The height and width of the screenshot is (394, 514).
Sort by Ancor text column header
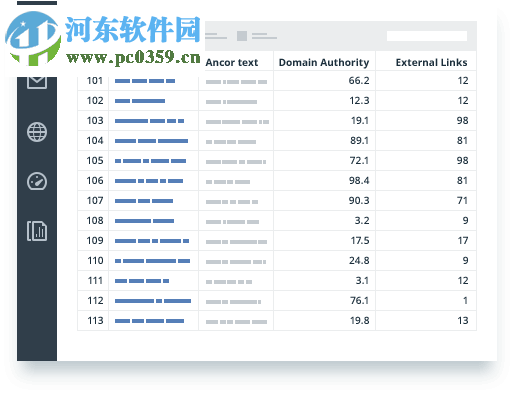click(232, 62)
